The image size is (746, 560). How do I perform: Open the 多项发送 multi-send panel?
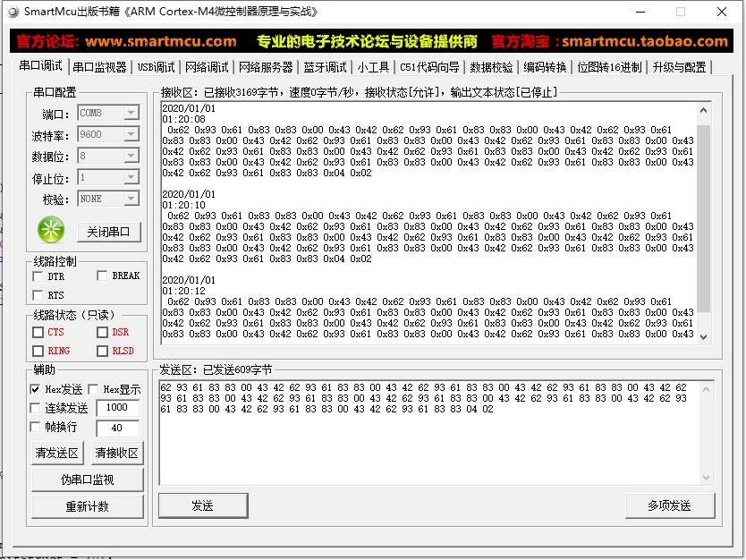coord(669,505)
